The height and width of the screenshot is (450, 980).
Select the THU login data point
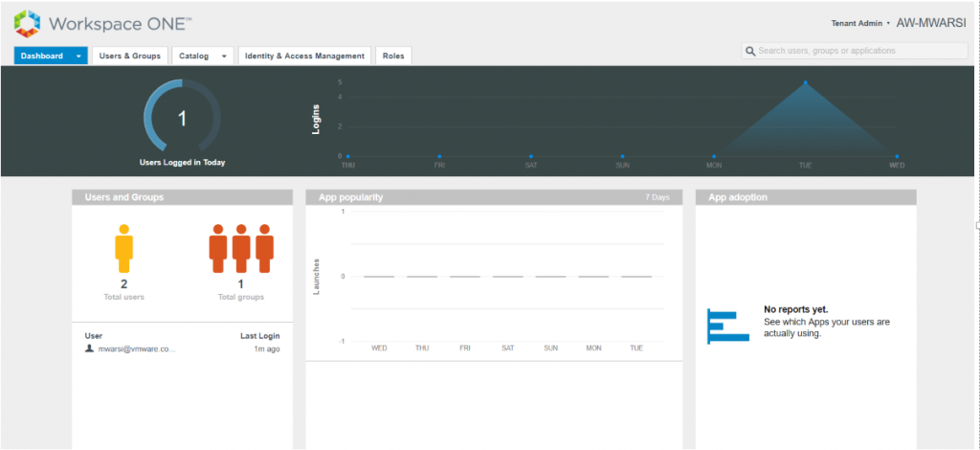(x=347, y=156)
